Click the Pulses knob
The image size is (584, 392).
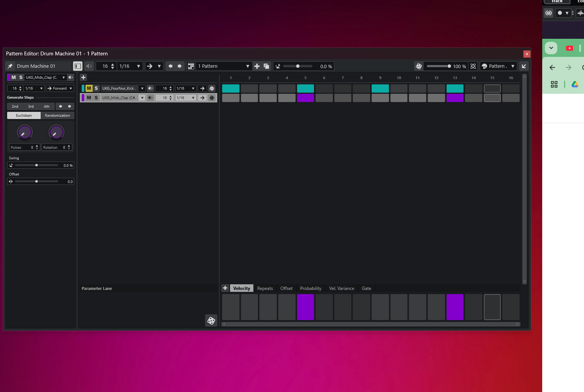pos(25,133)
